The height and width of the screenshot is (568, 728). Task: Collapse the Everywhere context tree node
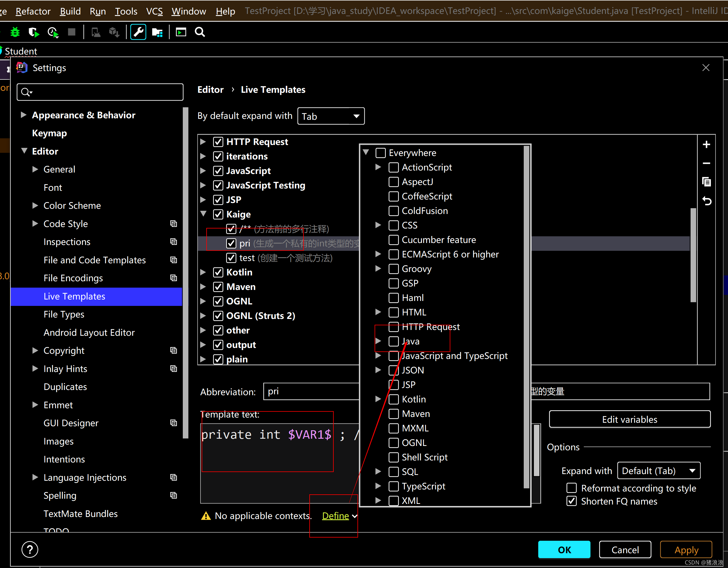[x=366, y=152]
